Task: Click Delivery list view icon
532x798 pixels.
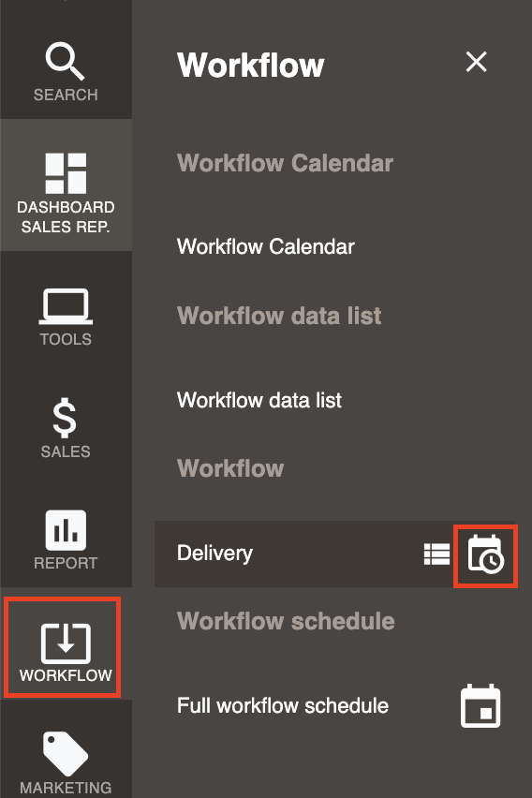Action: point(436,554)
